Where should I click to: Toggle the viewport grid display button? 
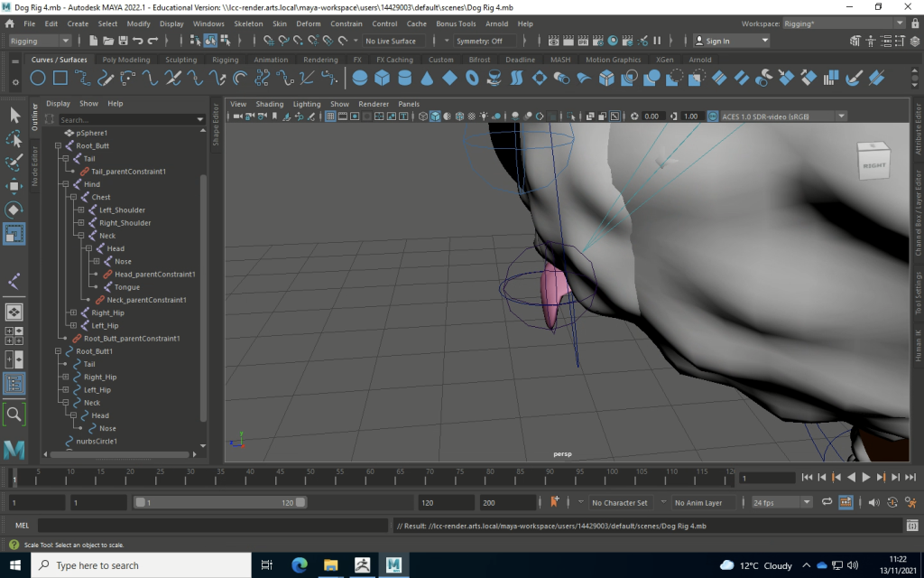tap(331, 117)
